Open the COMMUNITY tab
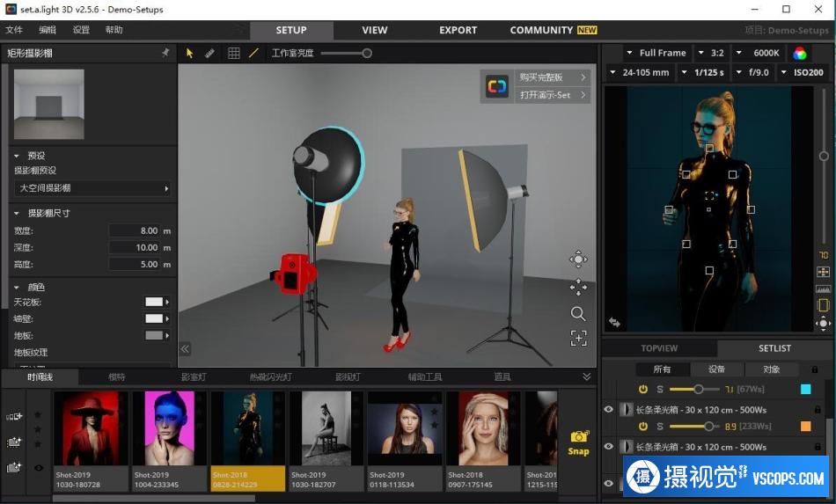Viewport: 836px width, 504px height. pos(553,31)
